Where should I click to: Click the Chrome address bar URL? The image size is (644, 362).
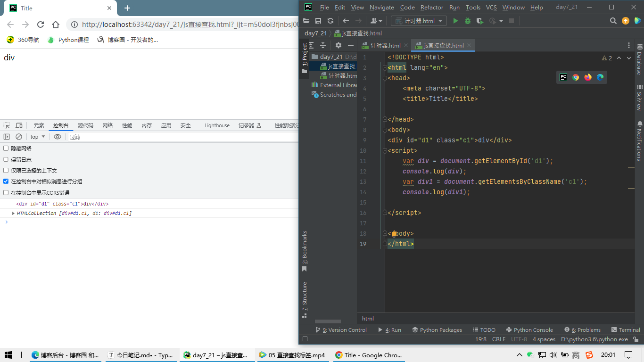pos(190,25)
